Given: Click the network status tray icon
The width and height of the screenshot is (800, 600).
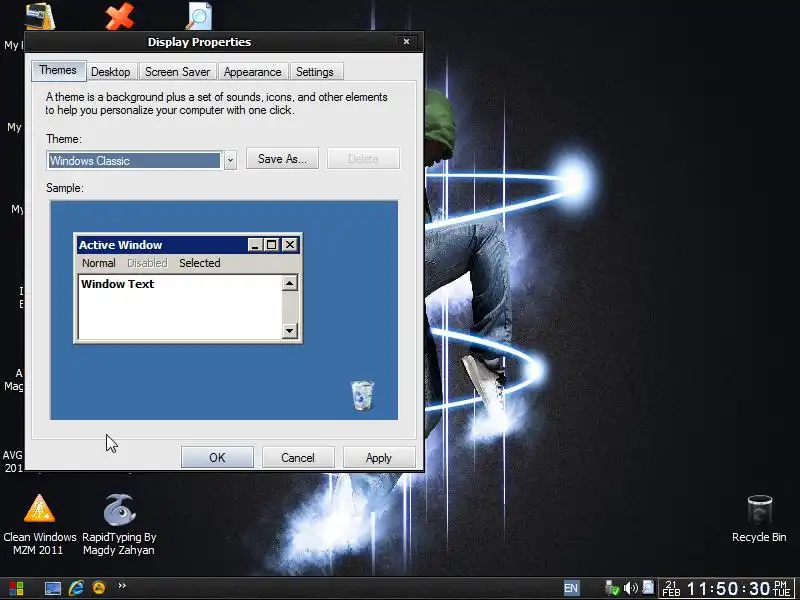Looking at the screenshot, I should click(612, 588).
